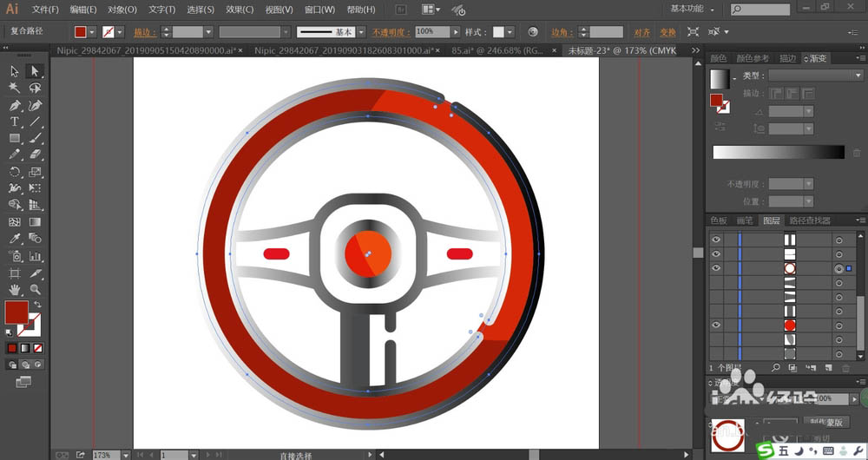Switch to 色板 panel tab
The width and height of the screenshot is (868, 460).
coord(719,220)
